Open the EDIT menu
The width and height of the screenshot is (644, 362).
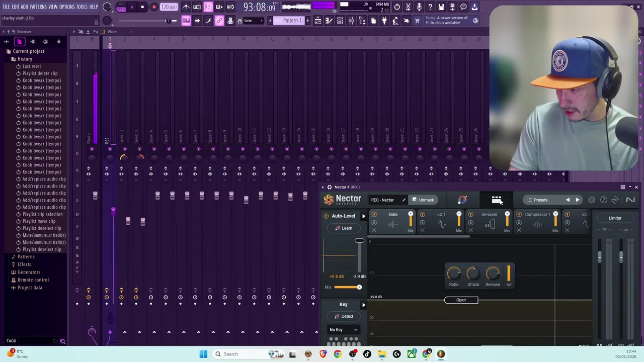pyautogui.click(x=16, y=7)
